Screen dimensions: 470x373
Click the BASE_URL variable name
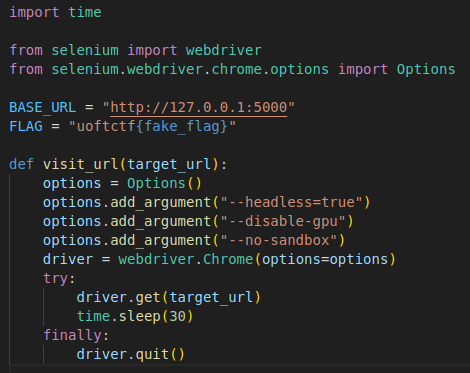point(43,107)
